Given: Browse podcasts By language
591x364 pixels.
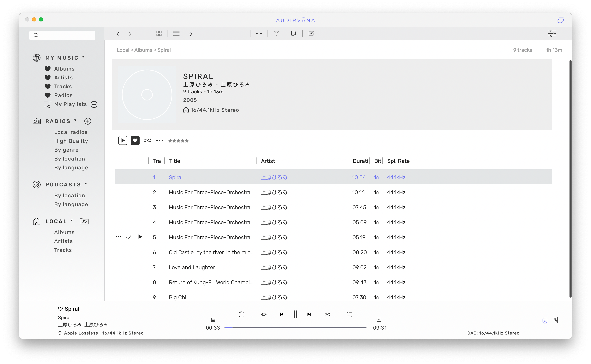Looking at the screenshot, I should pyautogui.click(x=71, y=204).
